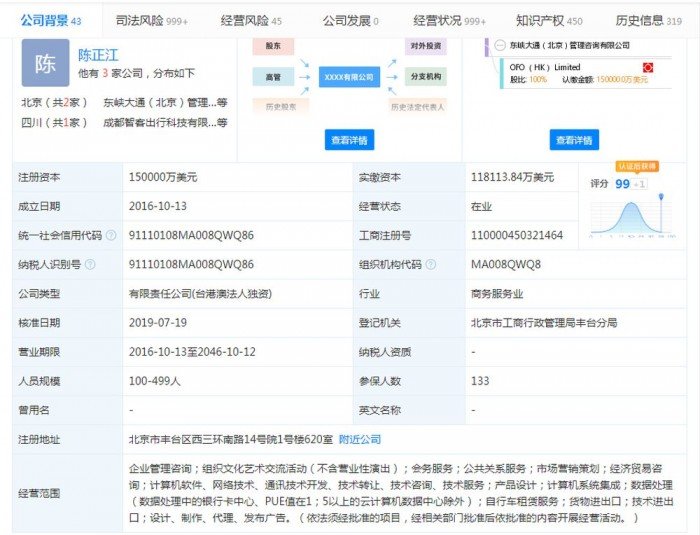Viewport: 700px width, 535px height.
Task: Click the 股东 box in the diagram
Action: tap(273, 46)
